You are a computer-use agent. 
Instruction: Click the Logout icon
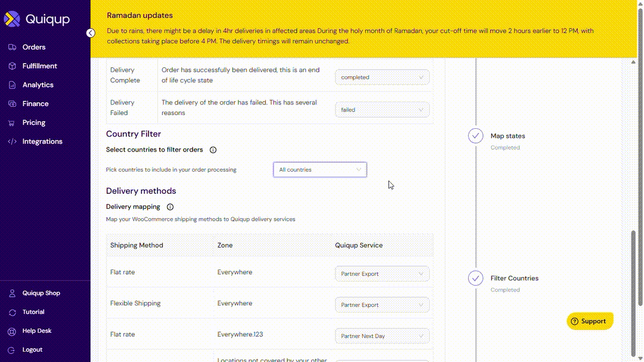pos(12,350)
